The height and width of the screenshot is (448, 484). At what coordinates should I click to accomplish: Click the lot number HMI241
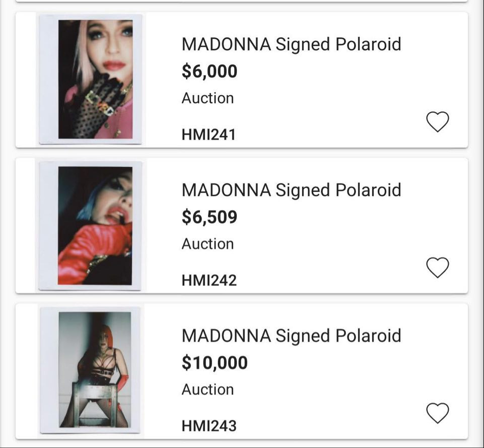pos(209,135)
